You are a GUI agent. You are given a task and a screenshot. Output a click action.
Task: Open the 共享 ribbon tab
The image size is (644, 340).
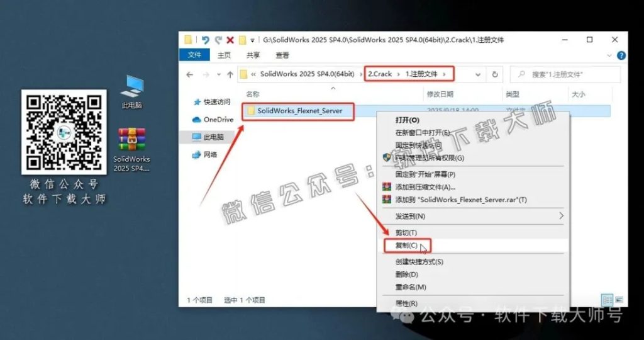point(253,55)
